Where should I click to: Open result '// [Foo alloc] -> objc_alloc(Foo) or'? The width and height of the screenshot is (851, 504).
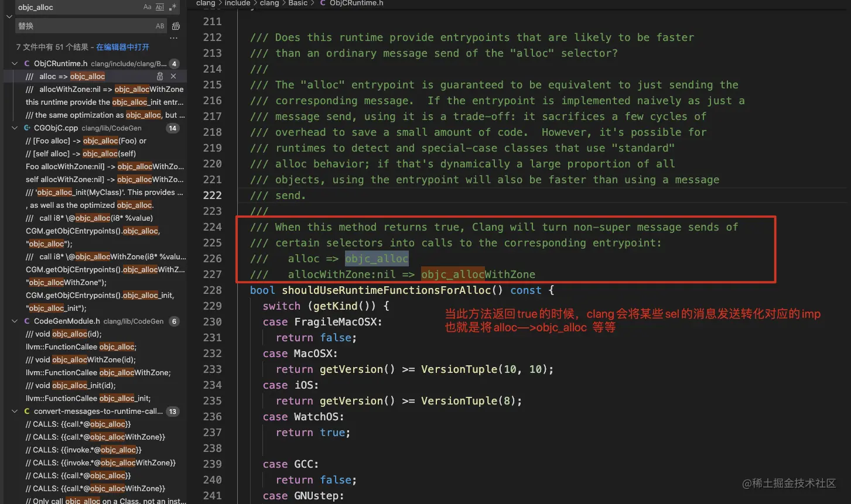(86, 141)
